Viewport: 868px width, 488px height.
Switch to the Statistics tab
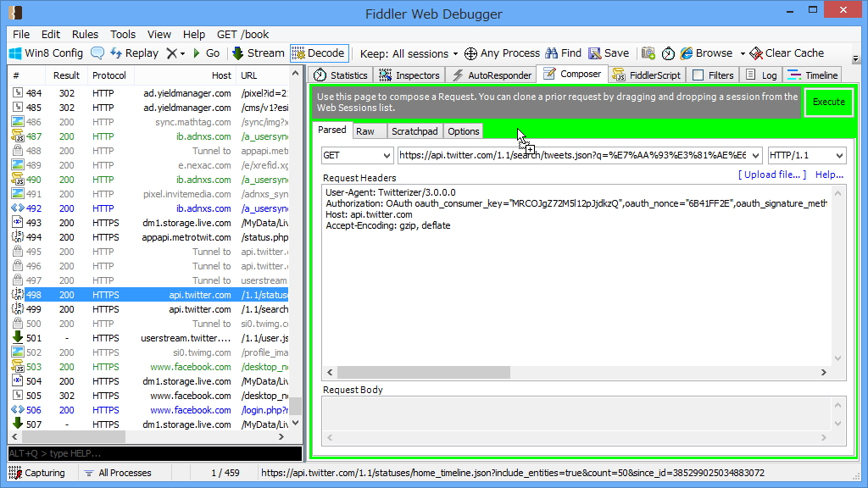pos(341,75)
